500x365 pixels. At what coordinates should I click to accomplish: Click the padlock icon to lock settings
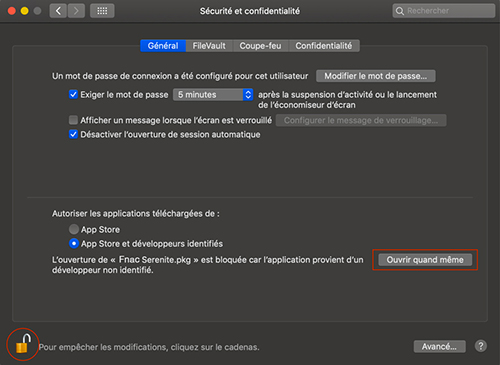[23, 344]
